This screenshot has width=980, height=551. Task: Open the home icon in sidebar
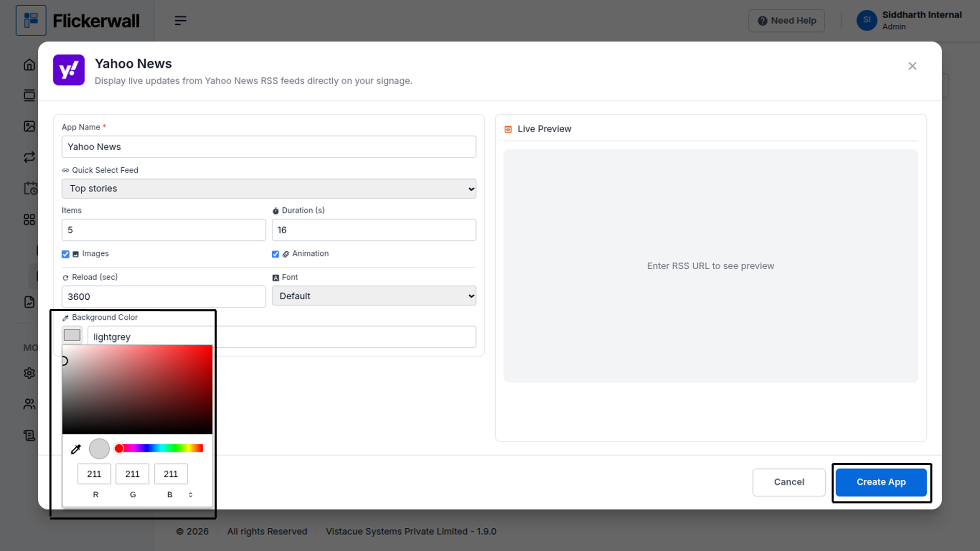click(29, 64)
